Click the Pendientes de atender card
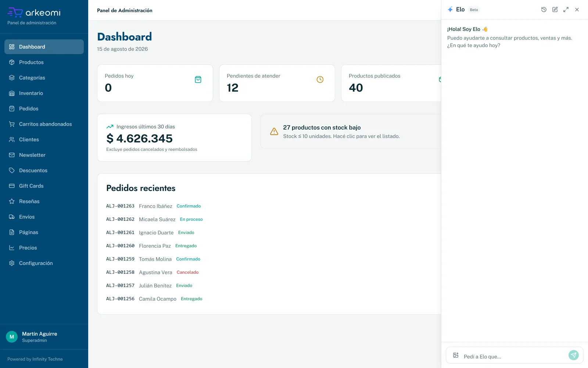The image size is (588, 368). [277, 83]
